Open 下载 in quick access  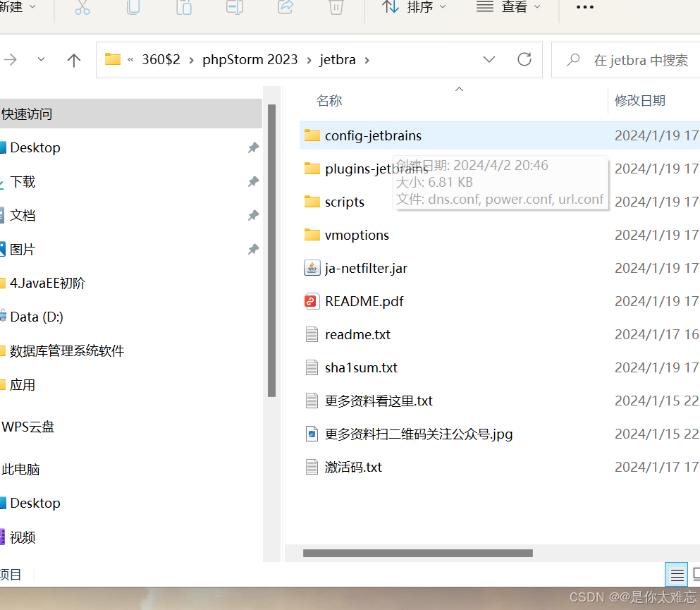pos(22,182)
